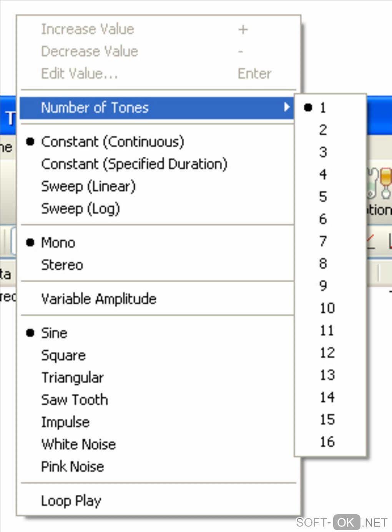The width and height of the screenshot is (392, 532).
Task: Select Constant (Specified Duration) mode
Action: click(134, 164)
